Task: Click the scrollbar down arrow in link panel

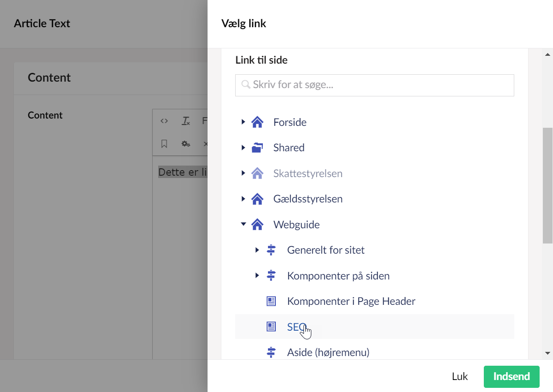Action: pos(548,353)
